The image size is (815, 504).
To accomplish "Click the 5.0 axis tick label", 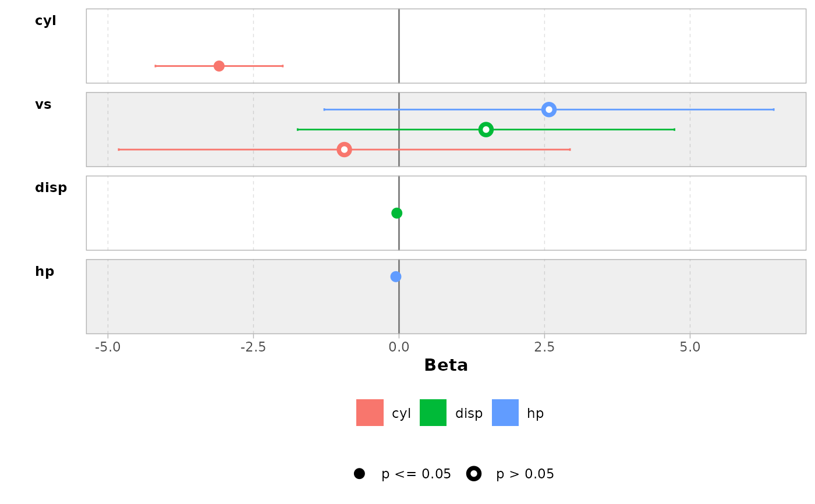I will (690, 347).
